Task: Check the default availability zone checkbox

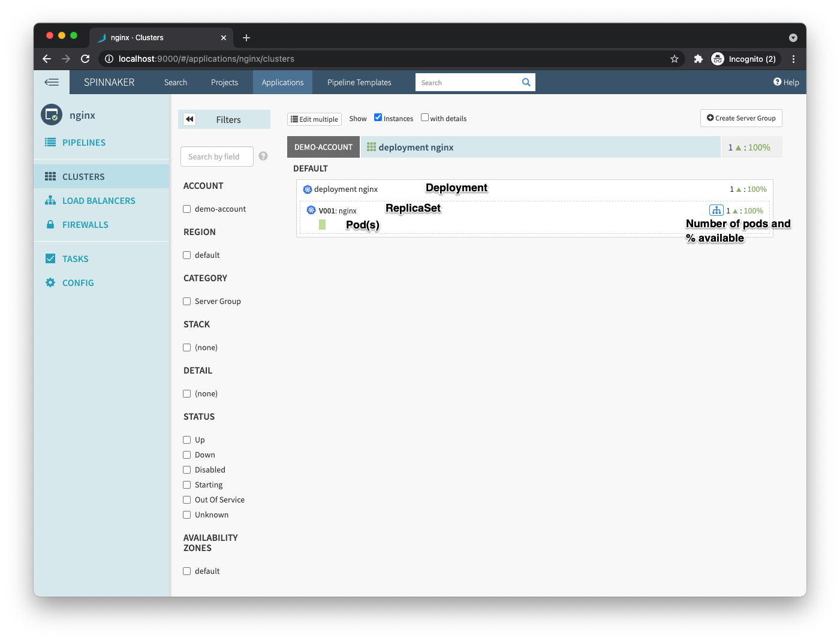Action: pos(187,571)
